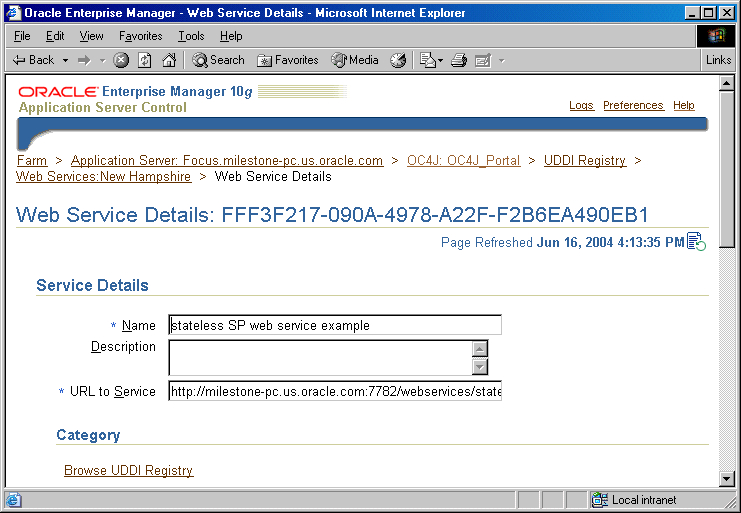
Task: Click the Web Service Details page title
Action: click(332, 215)
